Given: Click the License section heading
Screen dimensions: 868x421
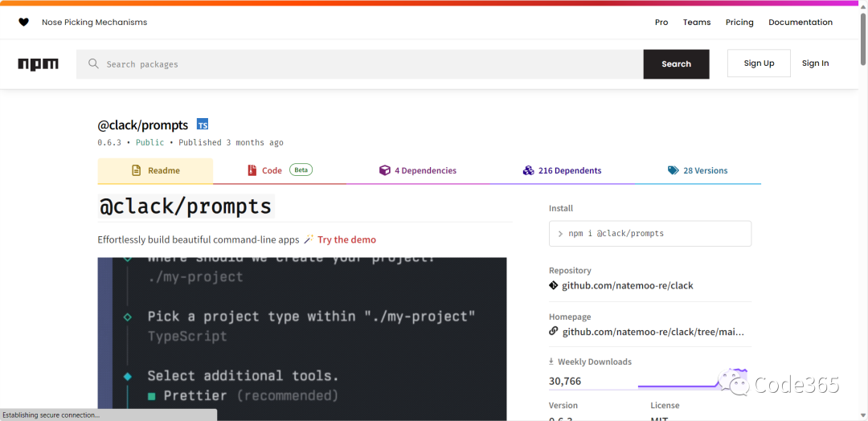Looking at the screenshot, I should 665,406.
